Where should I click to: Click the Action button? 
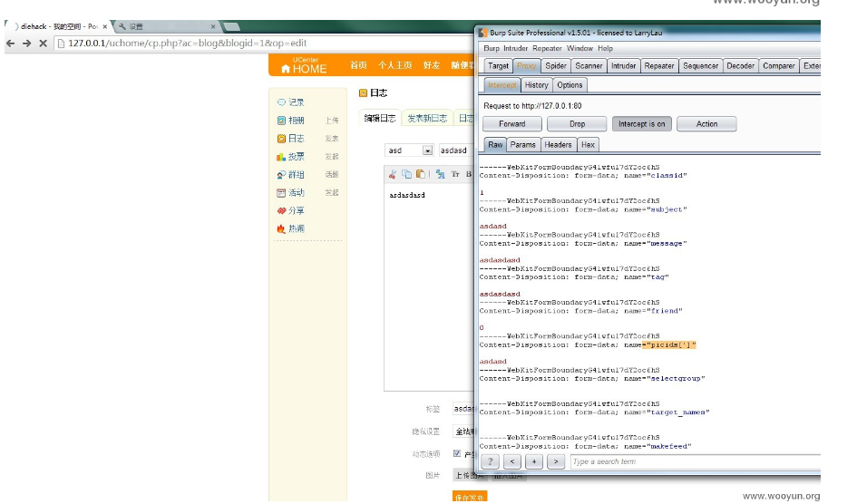[706, 124]
